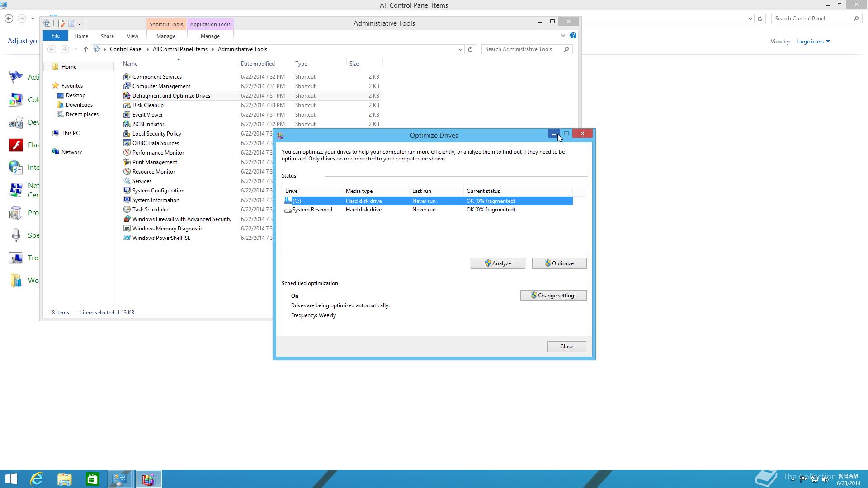Select the Services gear icon

[x=127, y=181]
